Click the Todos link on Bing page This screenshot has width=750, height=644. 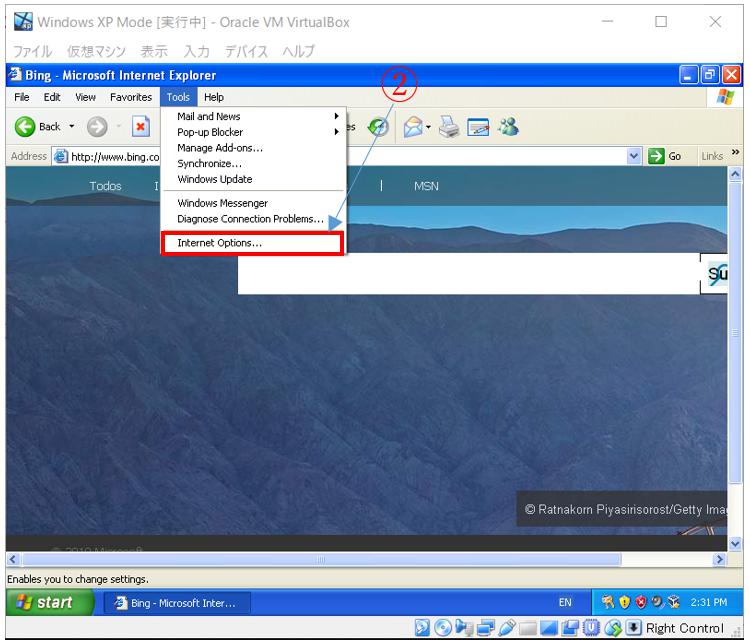coord(105,186)
